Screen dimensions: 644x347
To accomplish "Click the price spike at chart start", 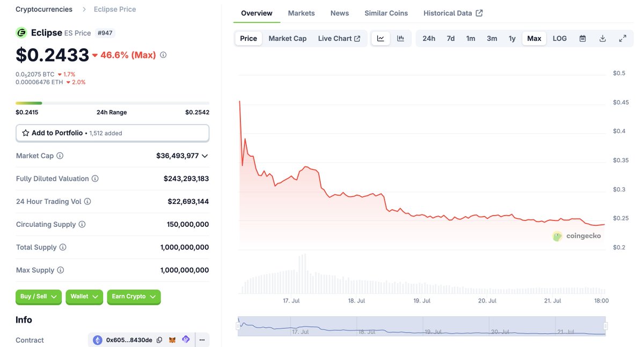I will pyautogui.click(x=239, y=101).
